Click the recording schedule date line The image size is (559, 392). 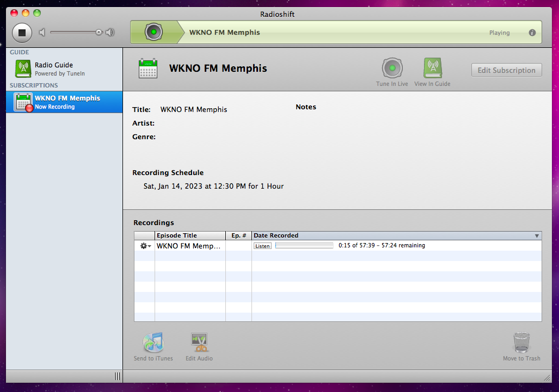[x=213, y=186]
